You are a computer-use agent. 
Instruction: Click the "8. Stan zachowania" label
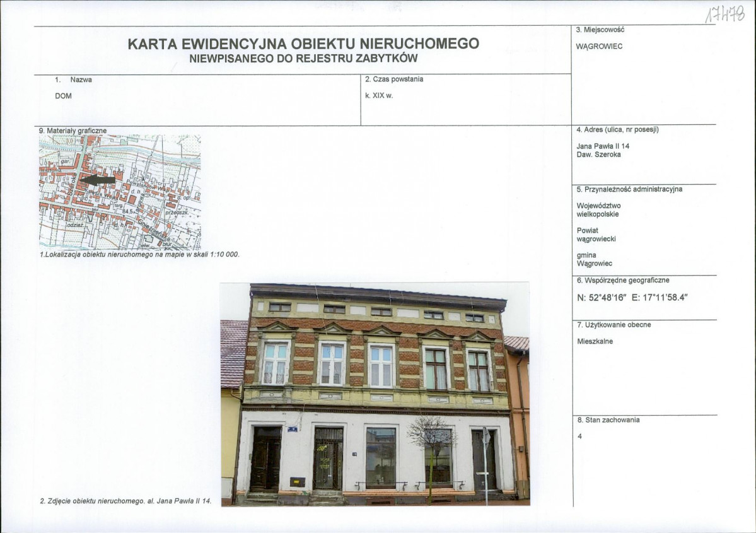[608, 420]
